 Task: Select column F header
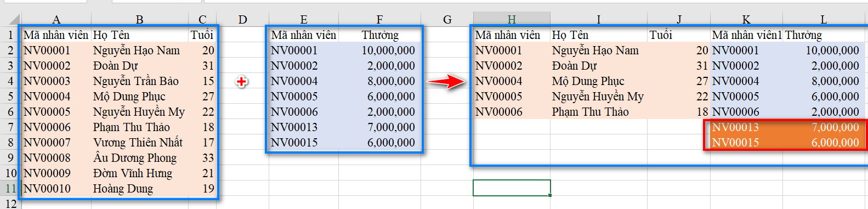(x=379, y=20)
